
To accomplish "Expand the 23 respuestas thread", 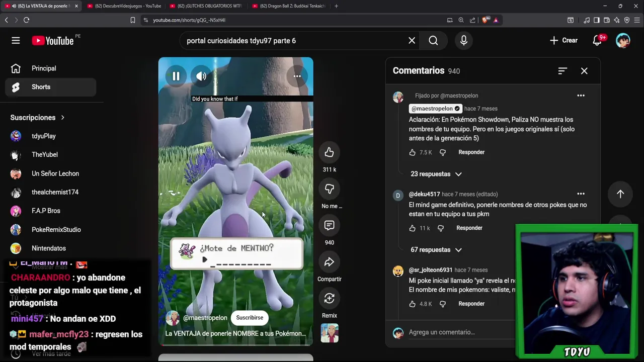I will 436,174.
